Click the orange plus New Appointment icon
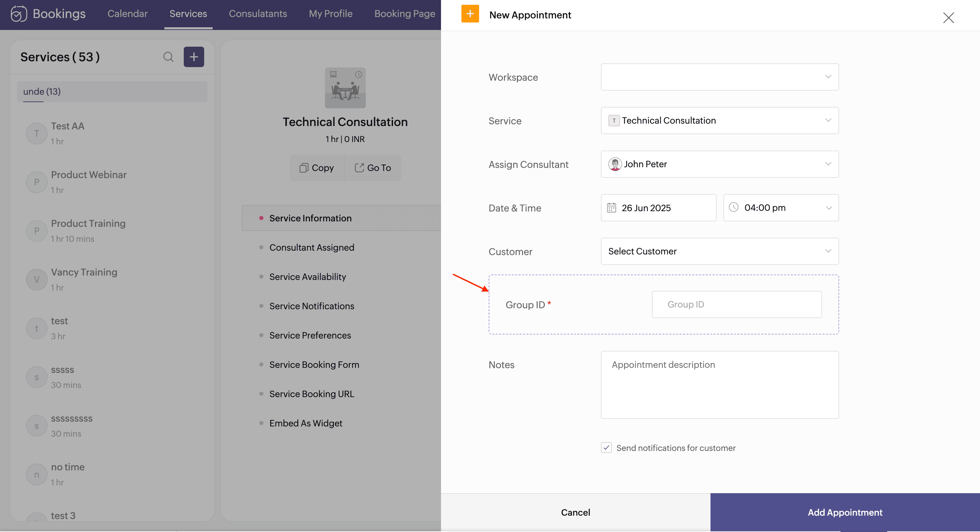980x532 pixels. (x=470, y=14)
